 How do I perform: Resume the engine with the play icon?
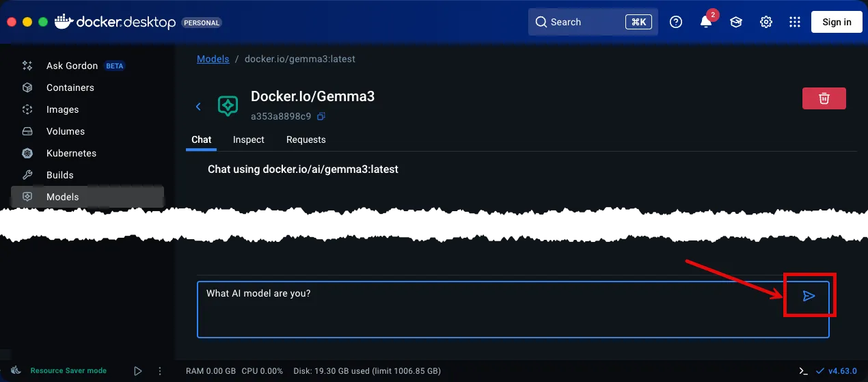(138, 371)
